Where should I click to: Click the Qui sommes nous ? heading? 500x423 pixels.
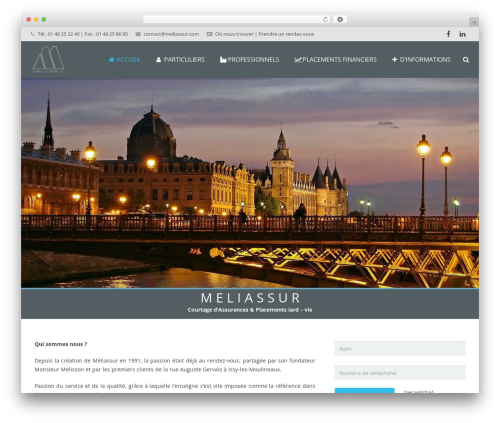click(61, 344)
